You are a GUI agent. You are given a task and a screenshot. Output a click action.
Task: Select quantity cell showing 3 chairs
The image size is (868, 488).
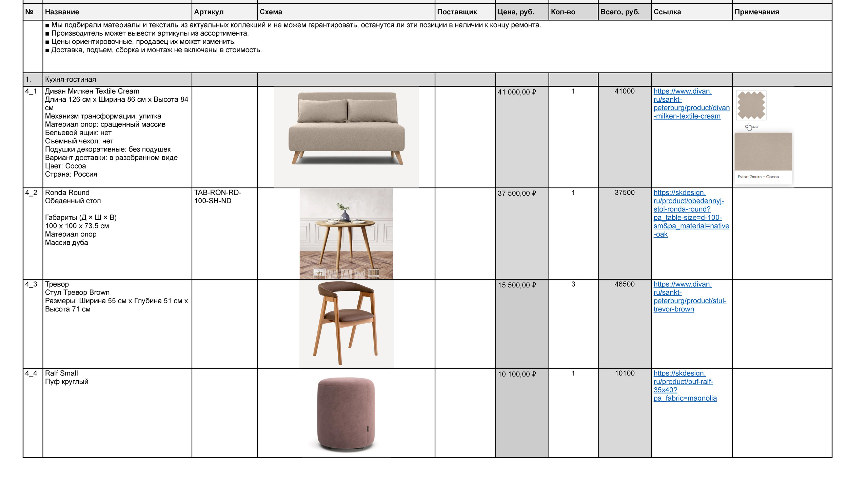tap(573, 285)
